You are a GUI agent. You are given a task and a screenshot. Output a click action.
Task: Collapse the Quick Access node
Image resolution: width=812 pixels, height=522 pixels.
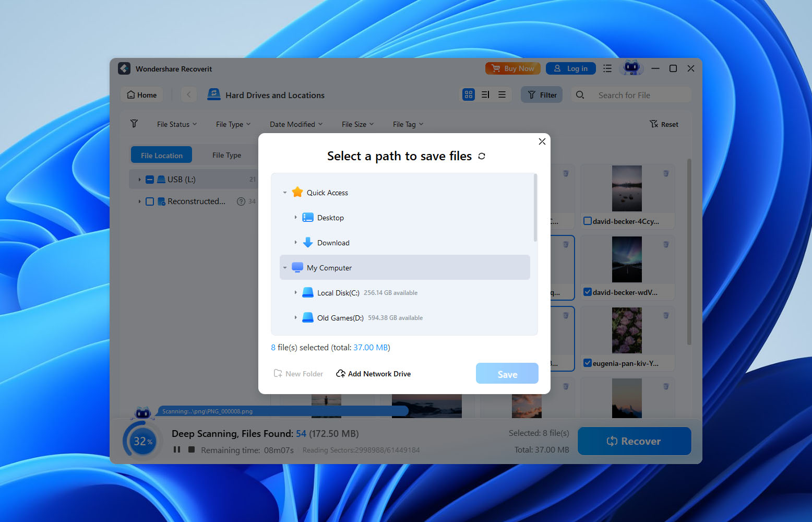pos(285,193)
